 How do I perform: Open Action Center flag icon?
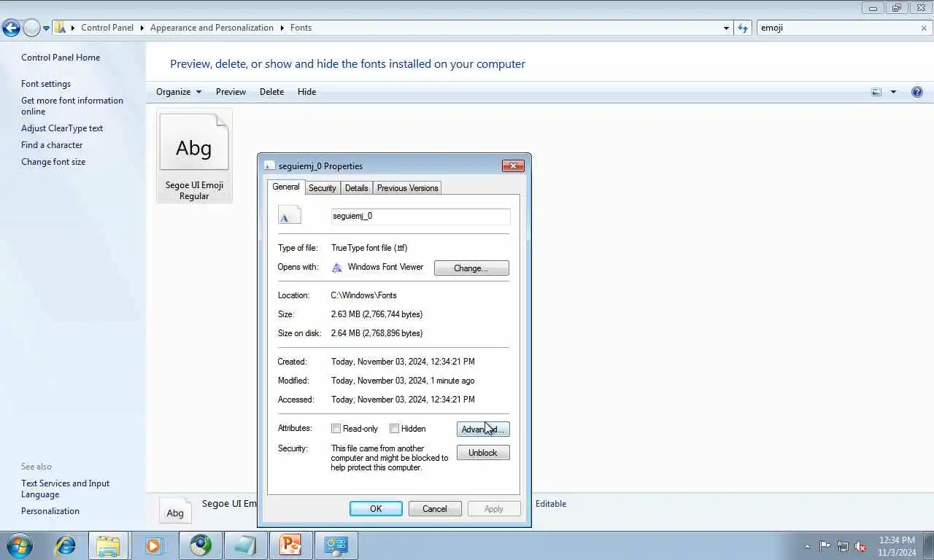pos(825,546)
